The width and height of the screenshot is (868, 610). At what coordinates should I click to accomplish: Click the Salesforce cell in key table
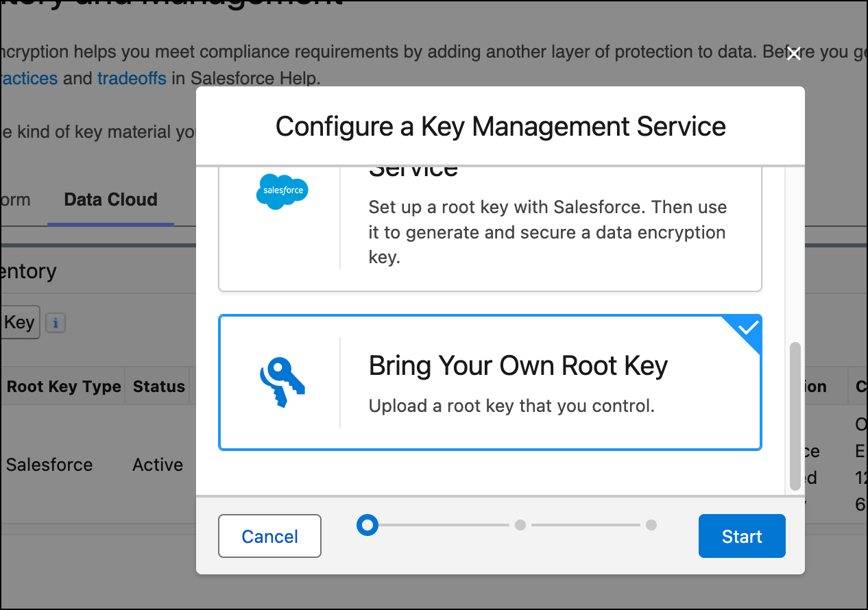[x=49, y=465]
